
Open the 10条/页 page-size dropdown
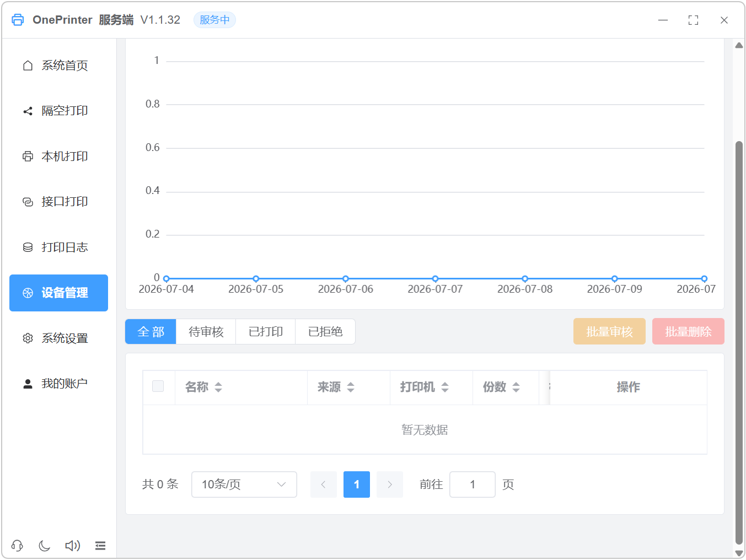pyautogui.click(x=244, y=484)
